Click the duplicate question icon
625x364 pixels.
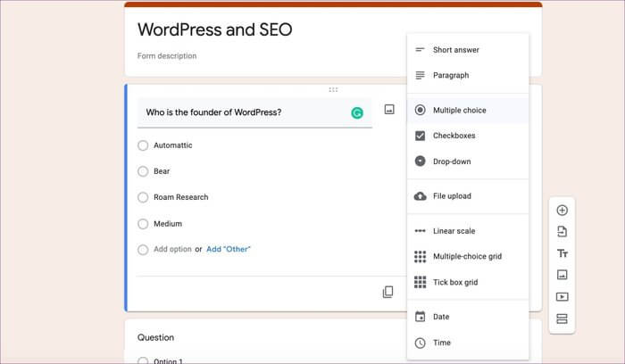pos(387,292)
